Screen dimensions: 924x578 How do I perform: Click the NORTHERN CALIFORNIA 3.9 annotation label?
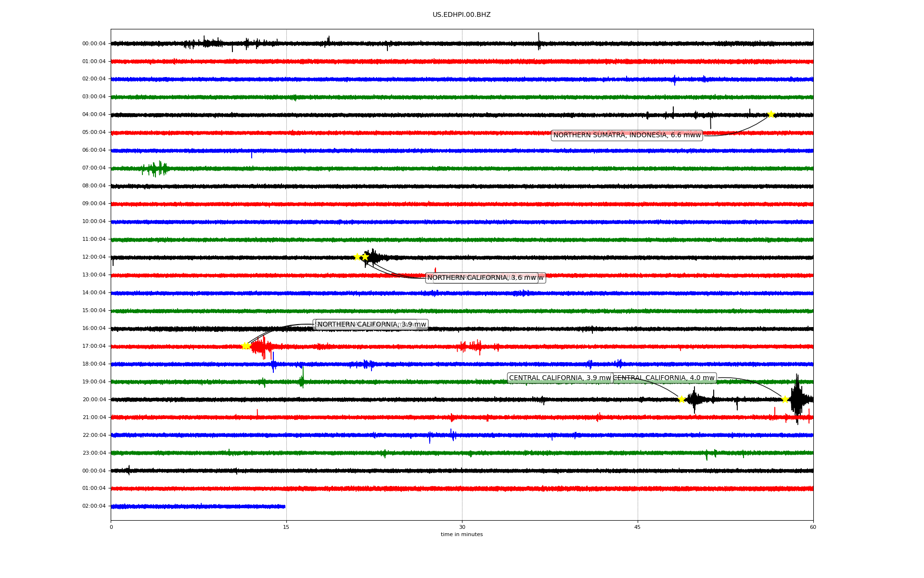(371, 325)
